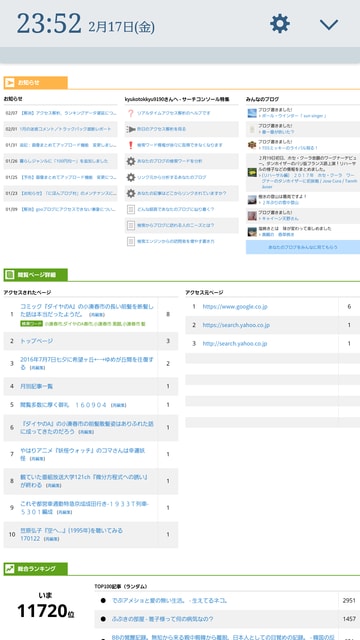The height and width of the screenshot is (640, 360).
Task: Open the 月別記事一覧 link
Action: [x=36, y=386]
